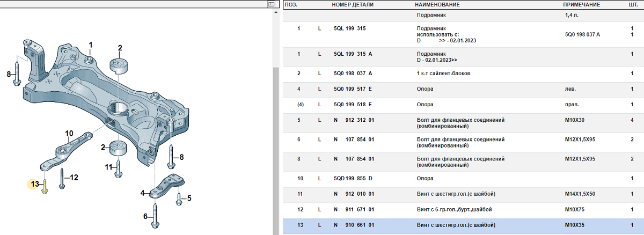
Task: Click callout 5 next to the small bolt
Action: (x=189, y=199)
